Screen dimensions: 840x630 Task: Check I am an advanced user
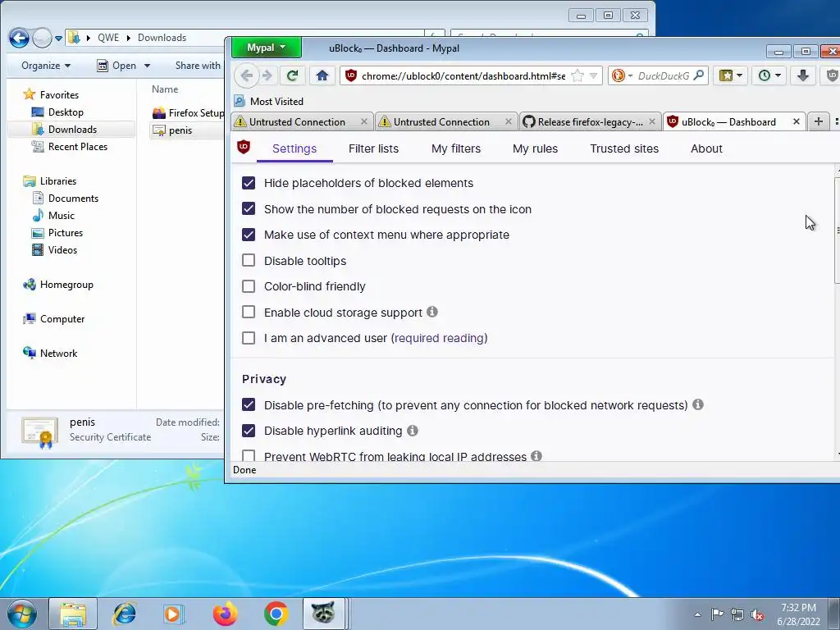tap(249, 337)
